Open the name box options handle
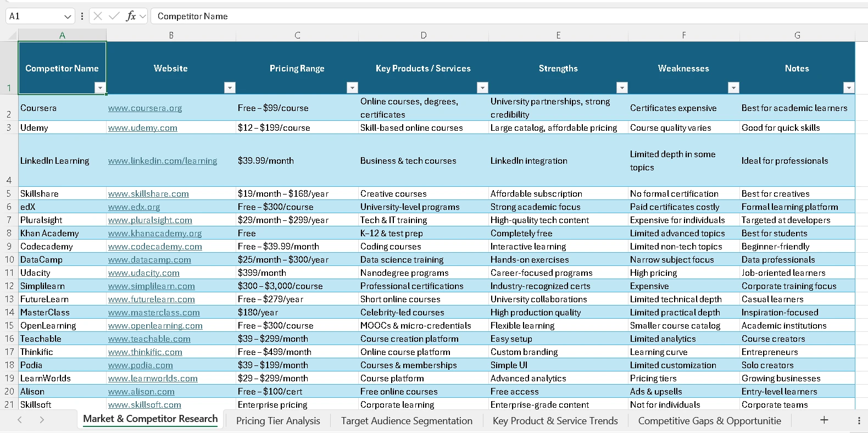 (x=82, y=16)
